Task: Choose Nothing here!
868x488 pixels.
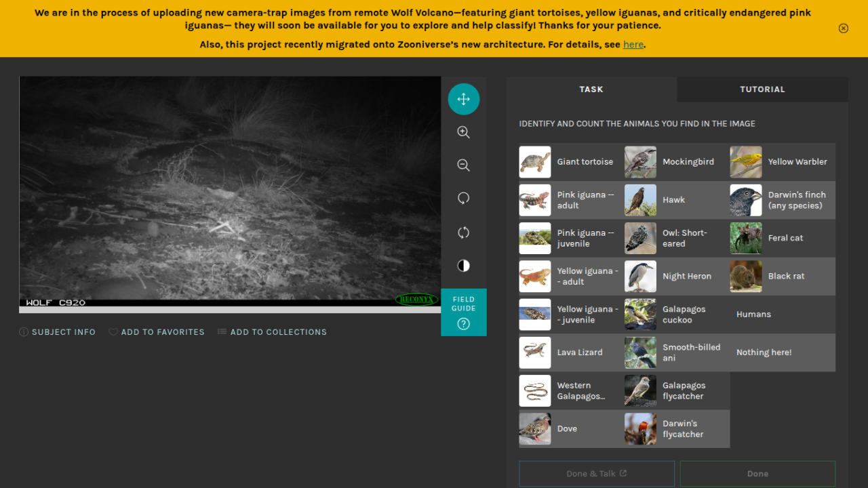Action: (783, 352)
